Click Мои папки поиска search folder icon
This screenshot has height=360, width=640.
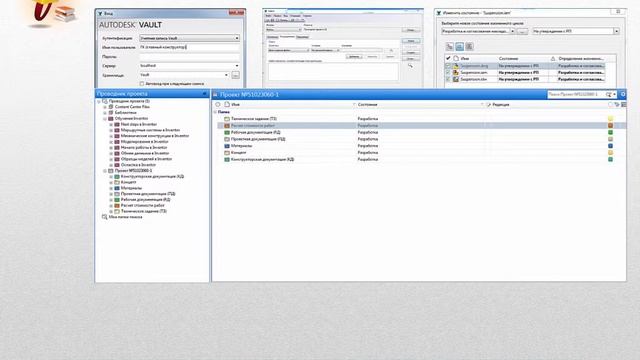(x=104, y=217)
